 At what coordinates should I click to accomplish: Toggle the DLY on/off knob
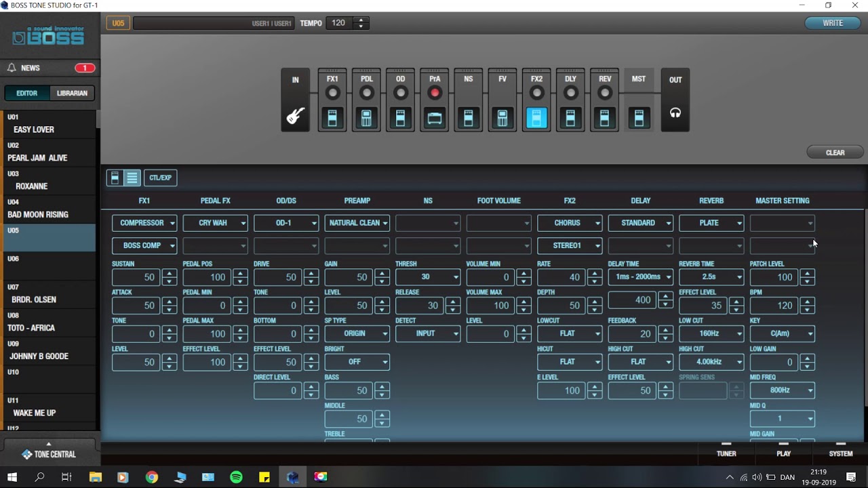coord(570,93)
